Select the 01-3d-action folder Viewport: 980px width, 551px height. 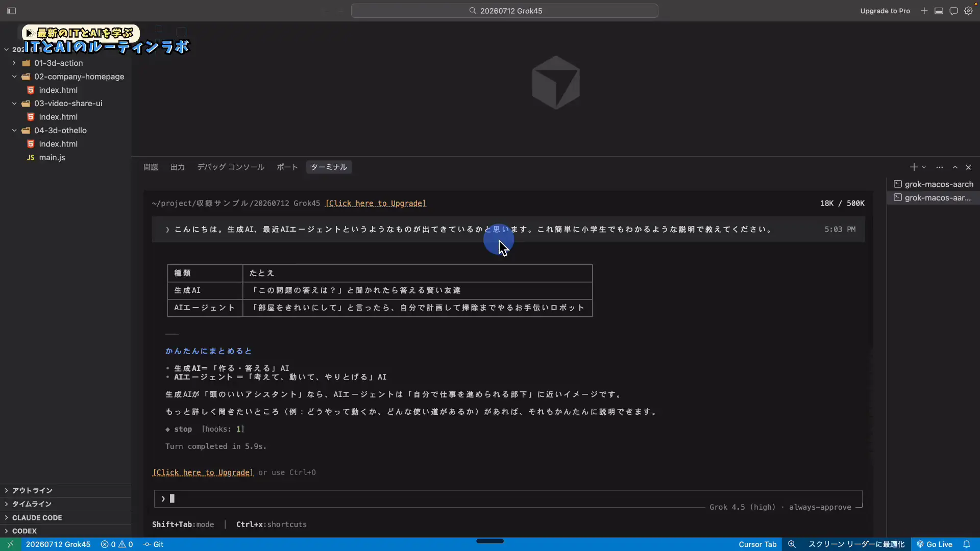pos(58,63)
